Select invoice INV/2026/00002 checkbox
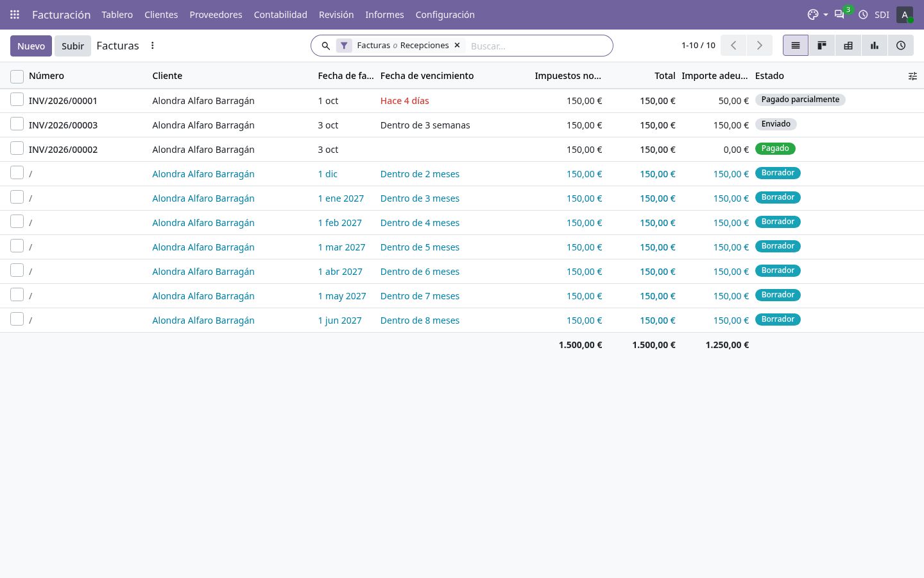 pos(17,148)
